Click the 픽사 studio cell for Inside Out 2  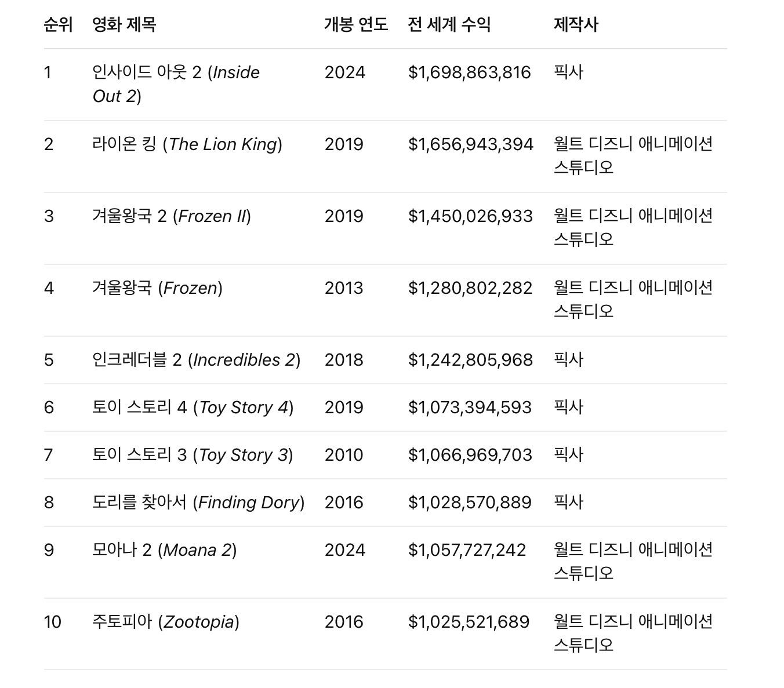(x=568, y=72)
